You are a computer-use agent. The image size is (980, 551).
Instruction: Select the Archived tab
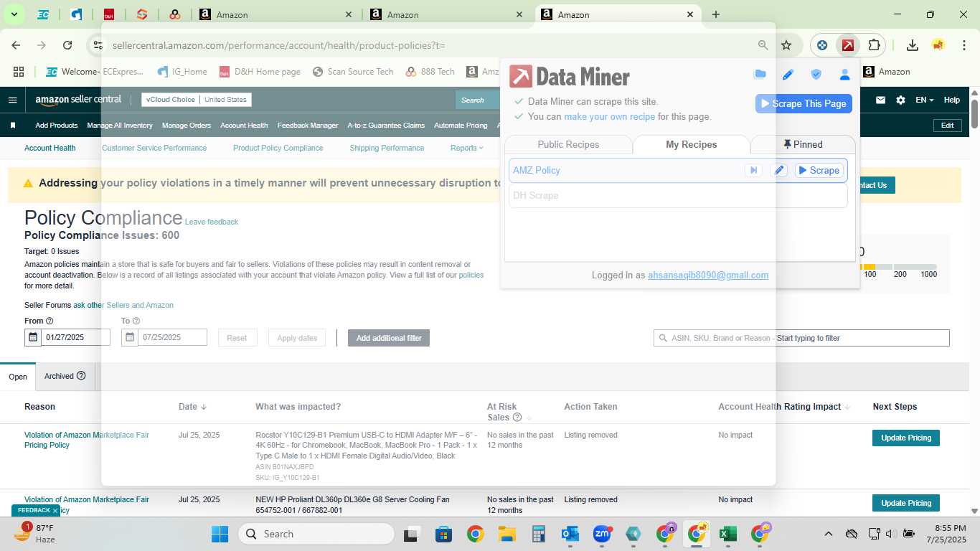[65, 376]
